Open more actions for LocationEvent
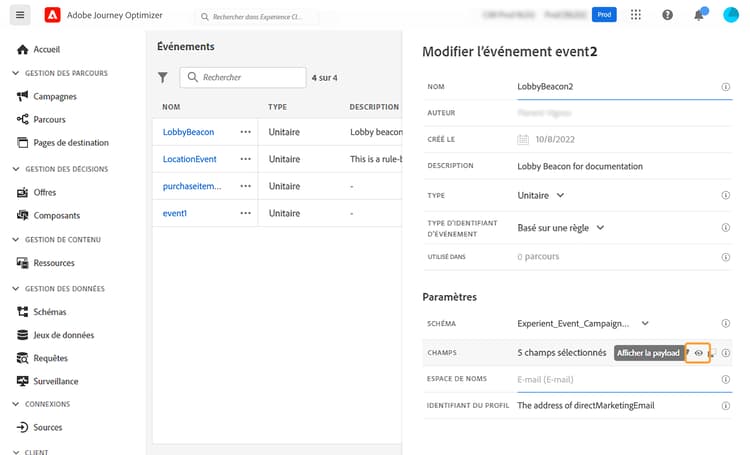This screenshot has height=455, width=750. (x=245, y=159)
